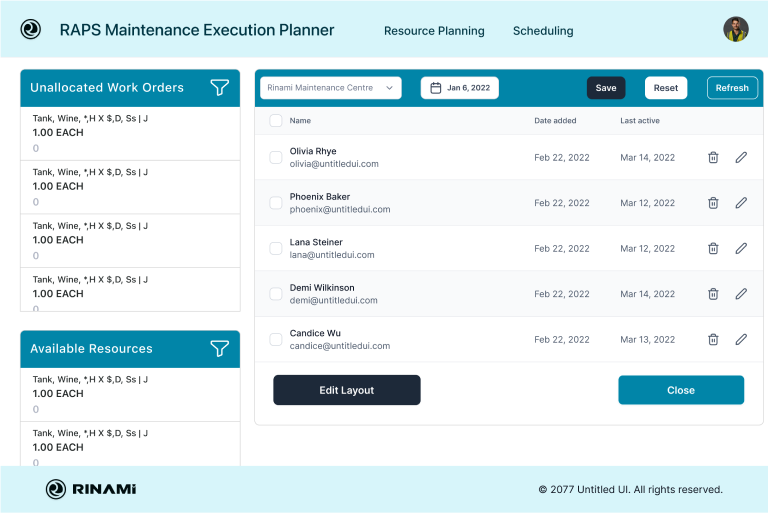The image size is (768, 513).
Task: Open the Resource Planning menu
Action: [434, 31]
